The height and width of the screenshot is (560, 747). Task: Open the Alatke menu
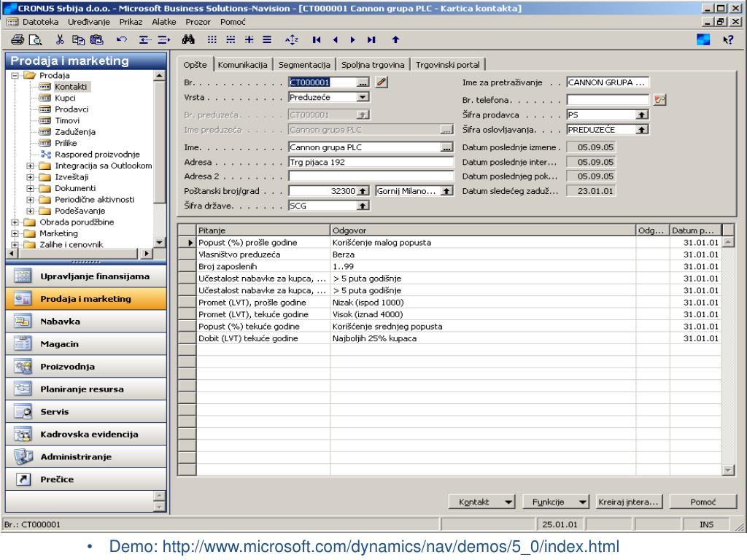point(164,22)
